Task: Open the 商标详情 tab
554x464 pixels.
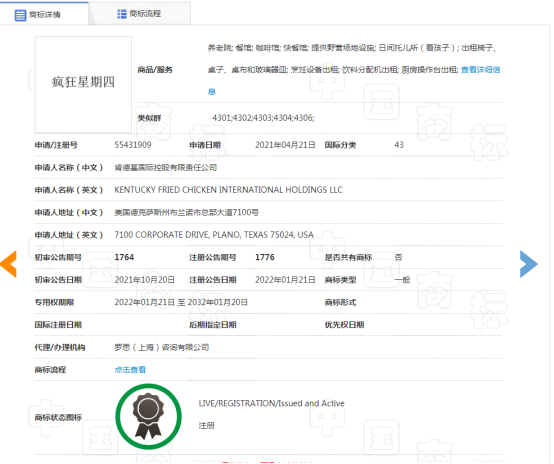Action: (x=44, y=14)
